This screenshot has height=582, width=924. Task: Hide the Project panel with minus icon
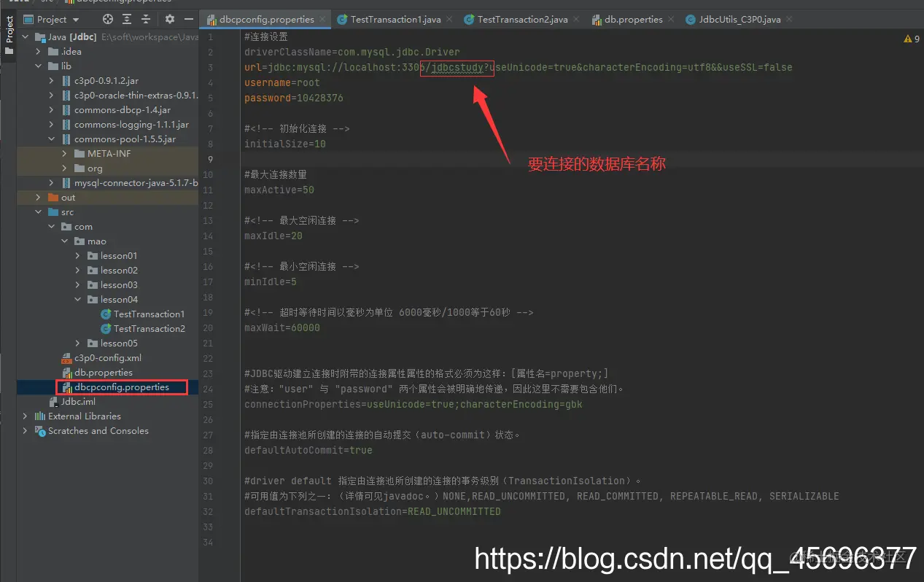pyautogui.click(x=188, y=19)
